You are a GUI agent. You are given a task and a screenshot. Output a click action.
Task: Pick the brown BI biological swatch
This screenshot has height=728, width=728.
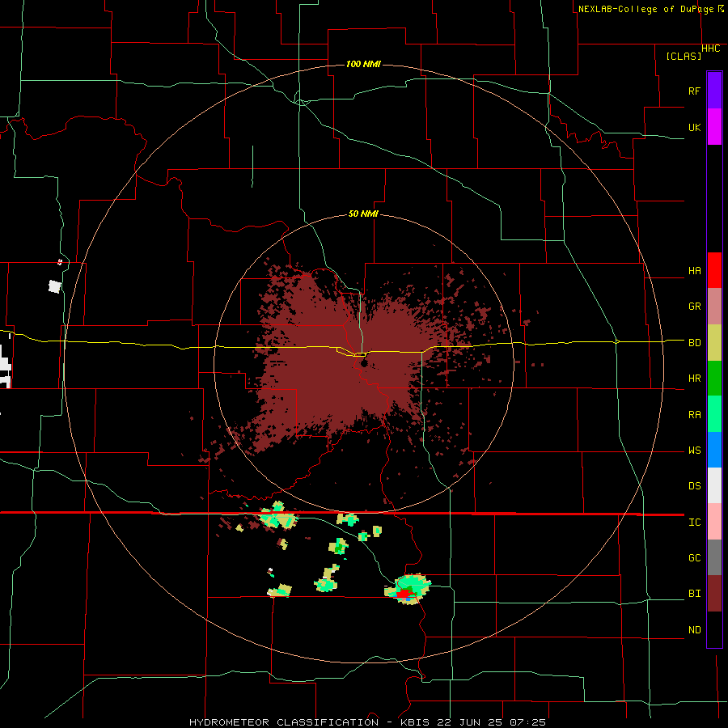coord(714,594)
